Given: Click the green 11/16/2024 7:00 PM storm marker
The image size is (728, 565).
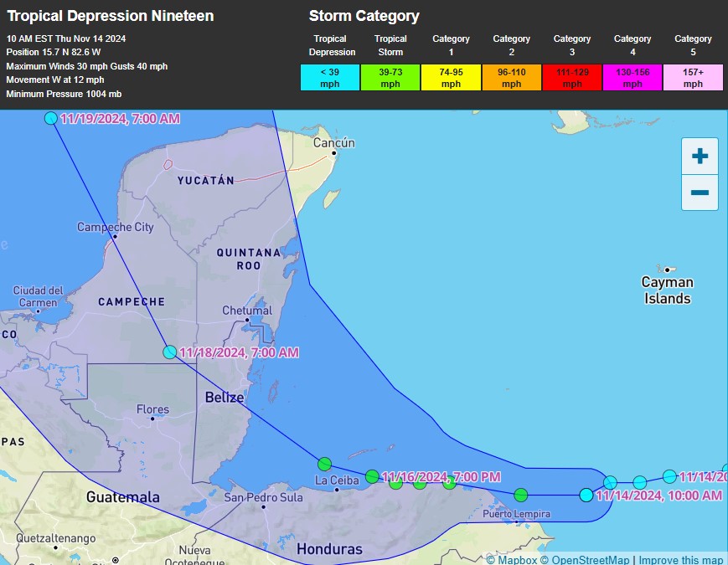Looking at the screenshot, I should coord(372,476).
